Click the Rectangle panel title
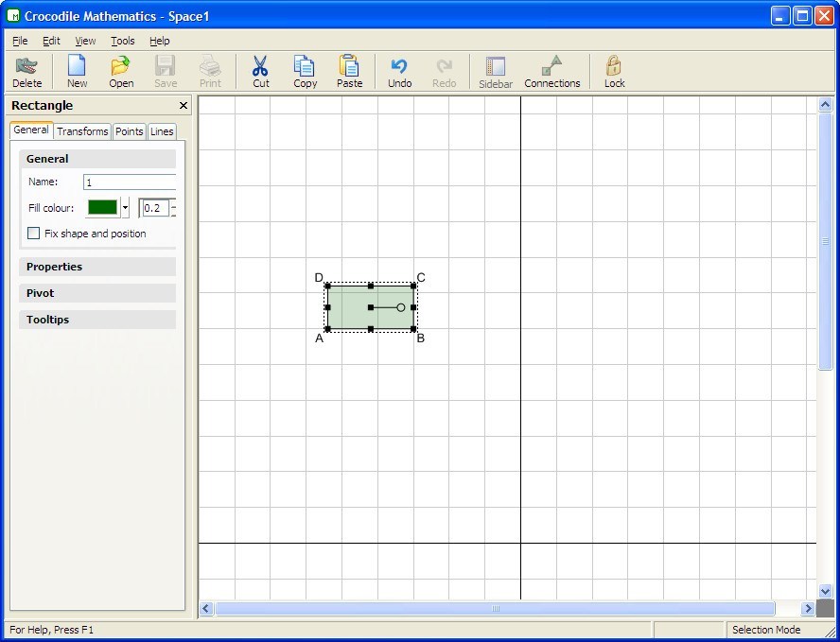 tap(42, 106)
